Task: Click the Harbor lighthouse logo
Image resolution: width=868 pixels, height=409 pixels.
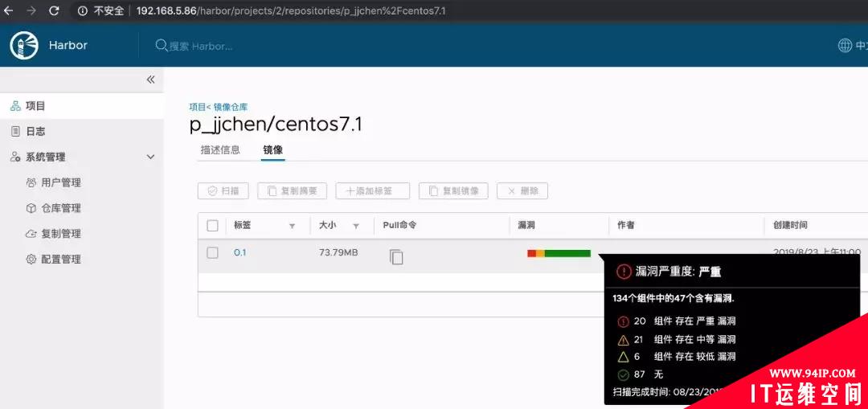Action: click(x=24, y=45)
